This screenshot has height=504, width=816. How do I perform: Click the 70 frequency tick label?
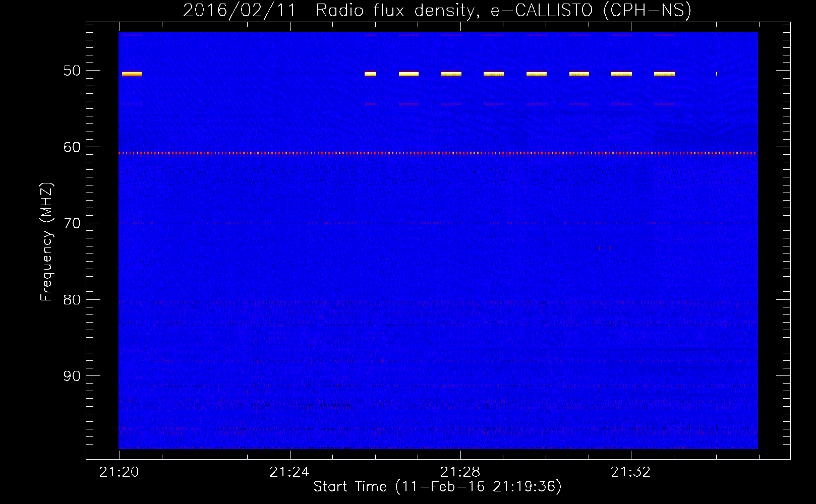point(72,223)
